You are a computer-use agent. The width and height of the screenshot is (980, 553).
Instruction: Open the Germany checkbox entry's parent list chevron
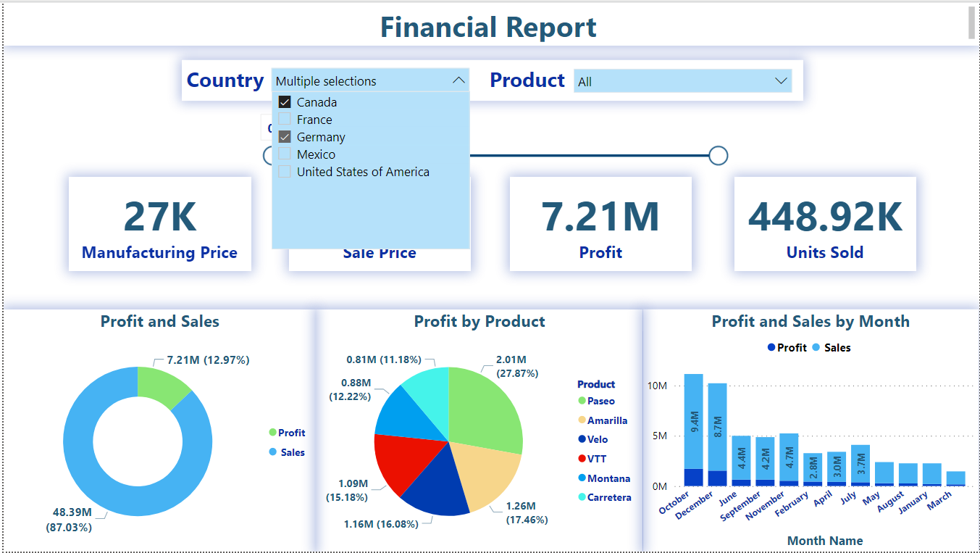[458, 80]
